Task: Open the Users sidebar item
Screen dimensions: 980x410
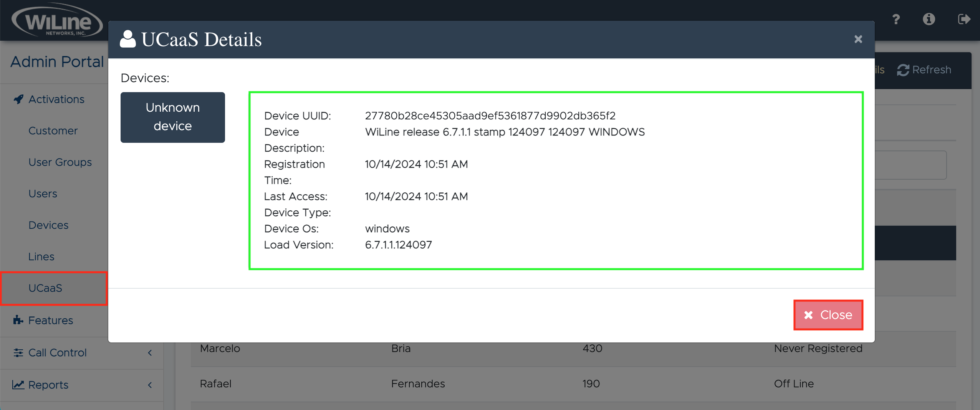Action: 43,193
